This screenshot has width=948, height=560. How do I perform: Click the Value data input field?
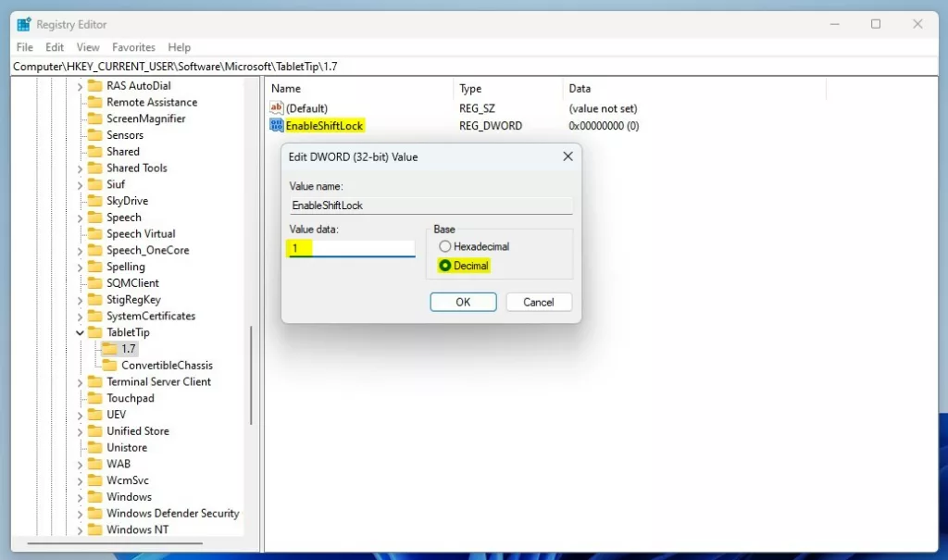coord(352,248)
